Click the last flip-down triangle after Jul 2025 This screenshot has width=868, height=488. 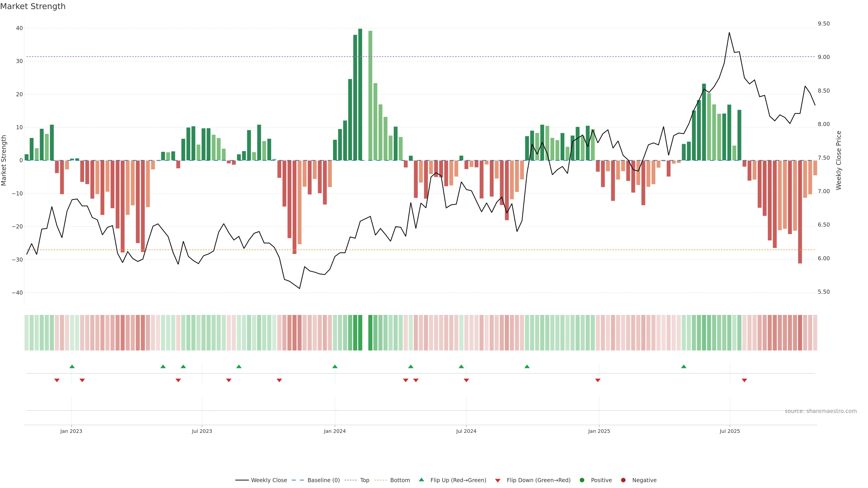tap(744, 380)
